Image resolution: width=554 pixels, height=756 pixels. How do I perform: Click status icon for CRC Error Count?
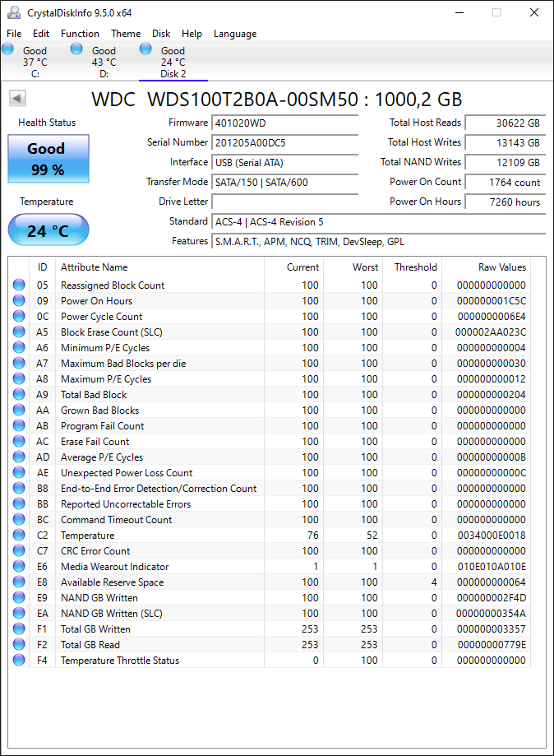click(x=19, y=550)
